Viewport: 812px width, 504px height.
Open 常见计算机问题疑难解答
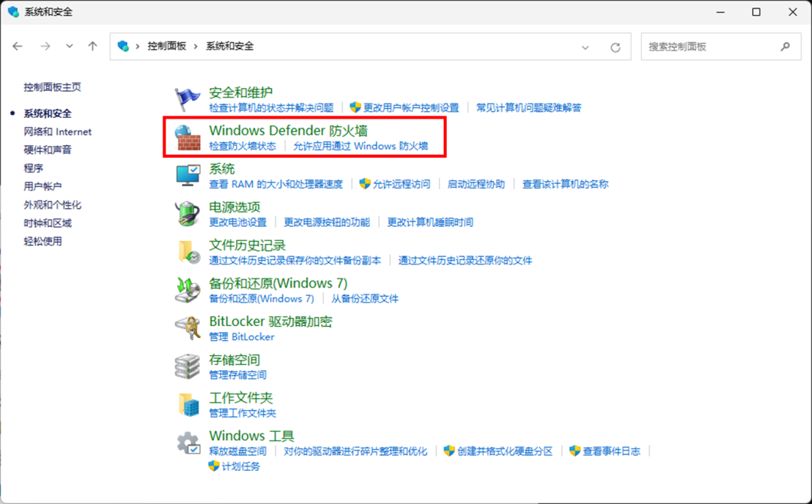point(529,107)
